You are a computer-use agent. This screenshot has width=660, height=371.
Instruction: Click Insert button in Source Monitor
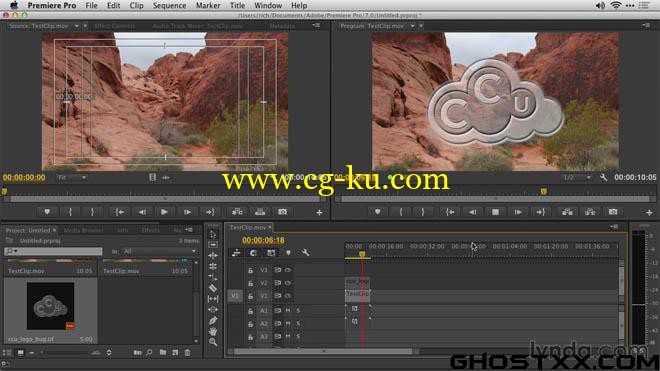coord(237,212)
